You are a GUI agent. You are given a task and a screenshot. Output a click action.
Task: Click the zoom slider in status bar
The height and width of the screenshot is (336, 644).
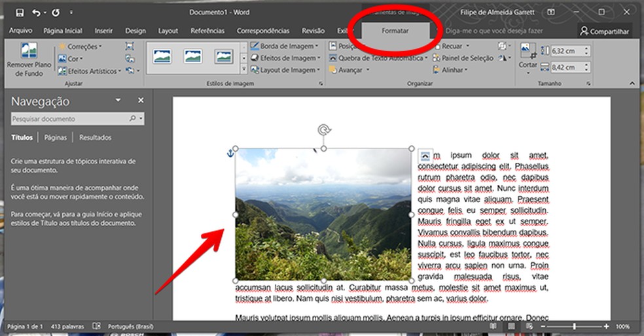574,326
